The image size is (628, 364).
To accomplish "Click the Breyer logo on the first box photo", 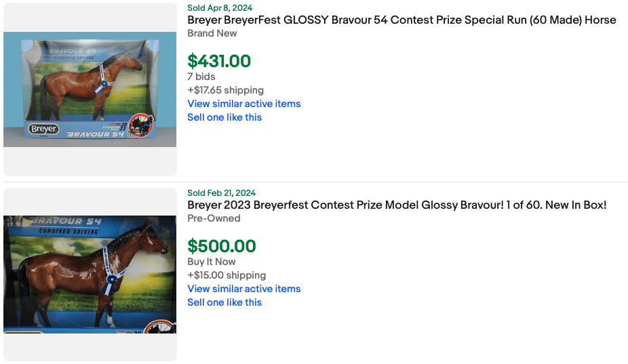I will click(x=43, y=128).
